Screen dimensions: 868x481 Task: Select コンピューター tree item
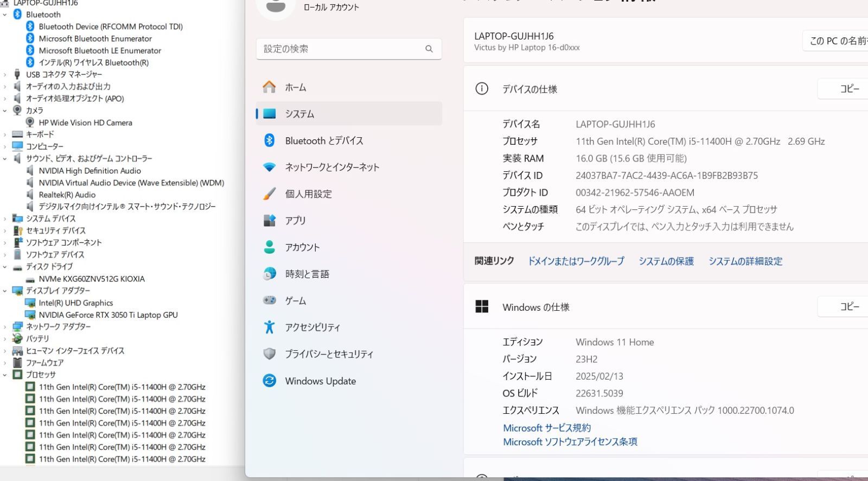coord(44,146)
